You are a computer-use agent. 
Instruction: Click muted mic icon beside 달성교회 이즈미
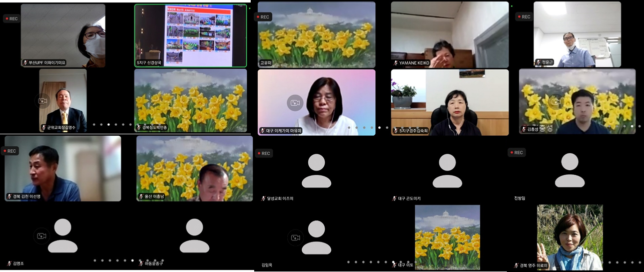click(x=263, y=199)
